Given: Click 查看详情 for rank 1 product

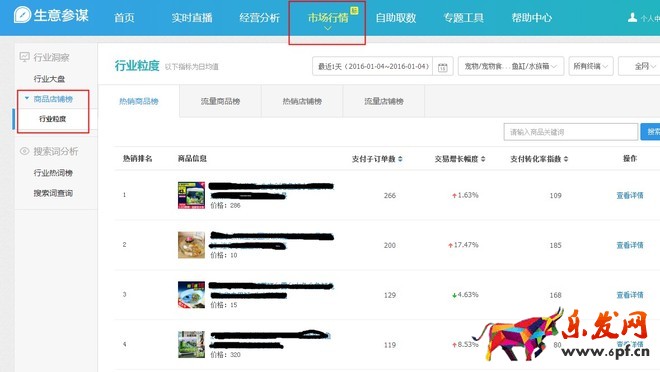Looking at the screenshot, I should coord(630,195).
